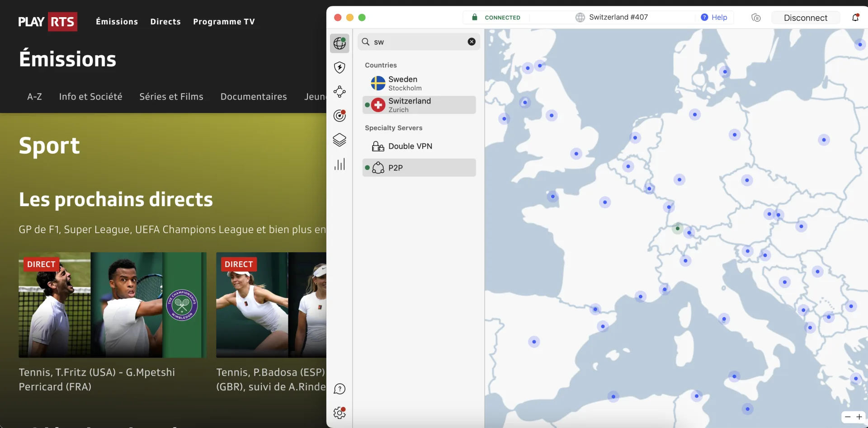Click the Tennis, T.Fritz (USA) title link
This screenshot has height=428, width=868.
(97, 379)
